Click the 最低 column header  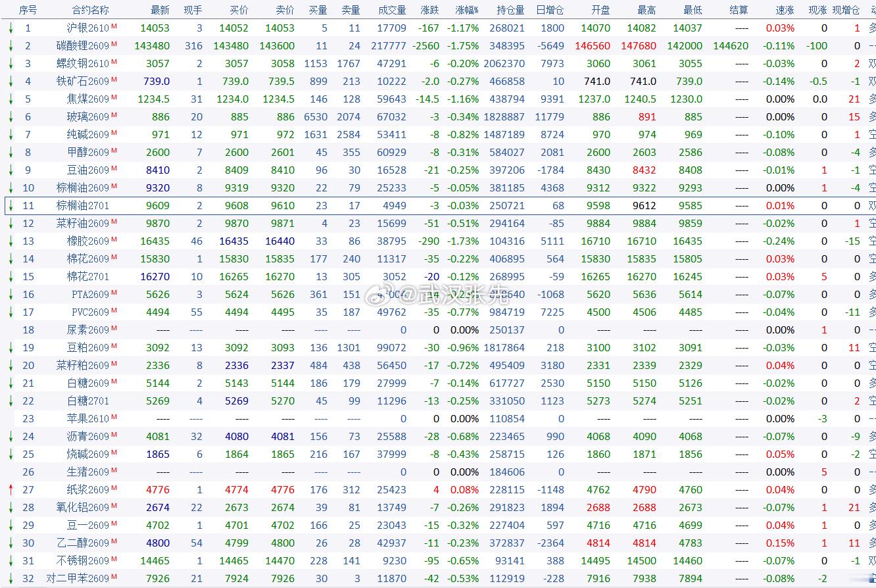(x=693, y=10)
